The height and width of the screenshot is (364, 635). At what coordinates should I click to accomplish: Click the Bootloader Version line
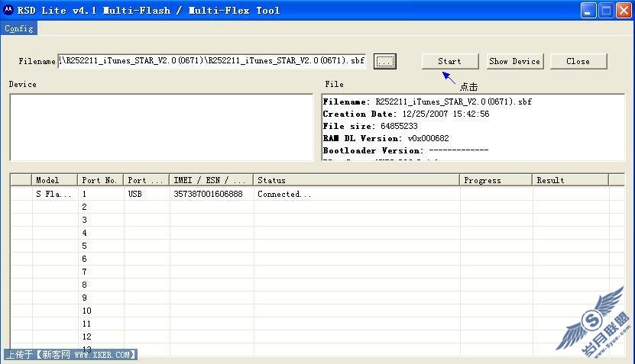tap(406, 150)
